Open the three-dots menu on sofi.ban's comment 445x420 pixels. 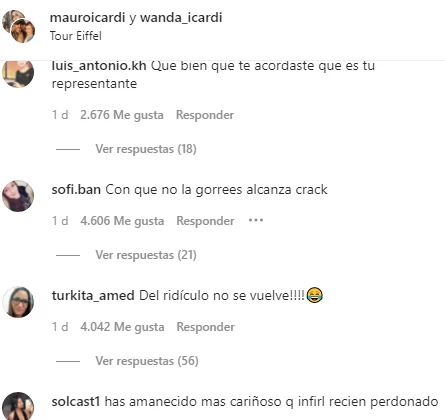click(x=256, y=220)
